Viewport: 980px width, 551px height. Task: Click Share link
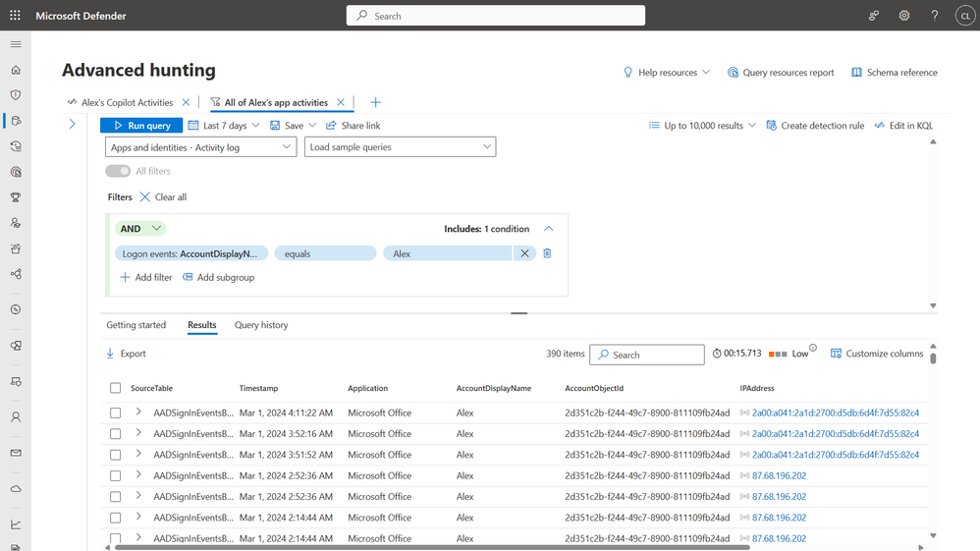pos(354,125)
